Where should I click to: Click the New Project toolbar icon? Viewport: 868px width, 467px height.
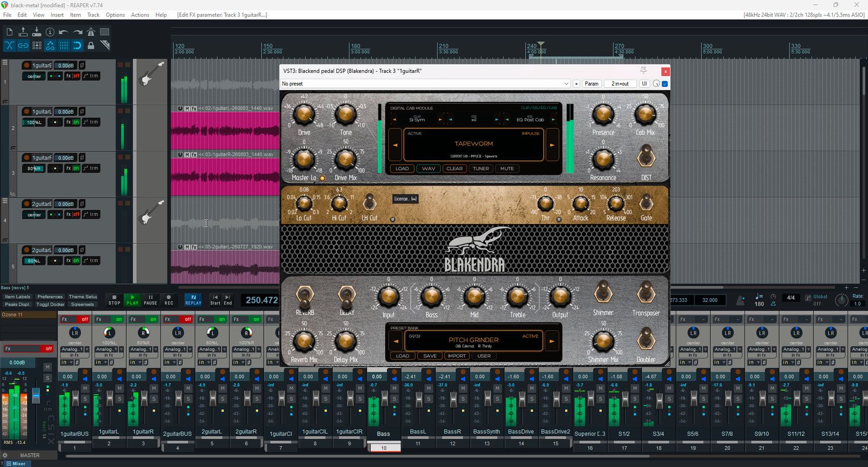(x=9, y=32)
